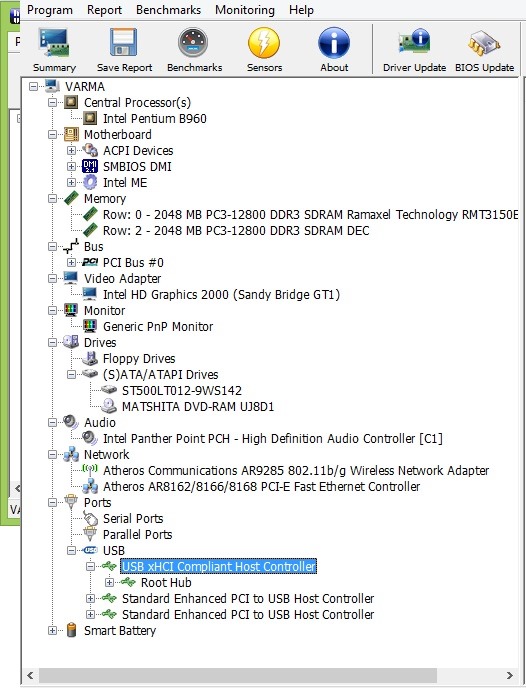Expand the Intel ME node

(72, 183)
